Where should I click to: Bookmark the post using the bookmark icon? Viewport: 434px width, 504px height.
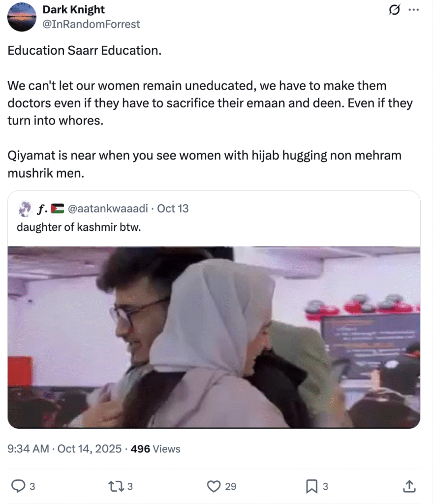tap(311, 486)
